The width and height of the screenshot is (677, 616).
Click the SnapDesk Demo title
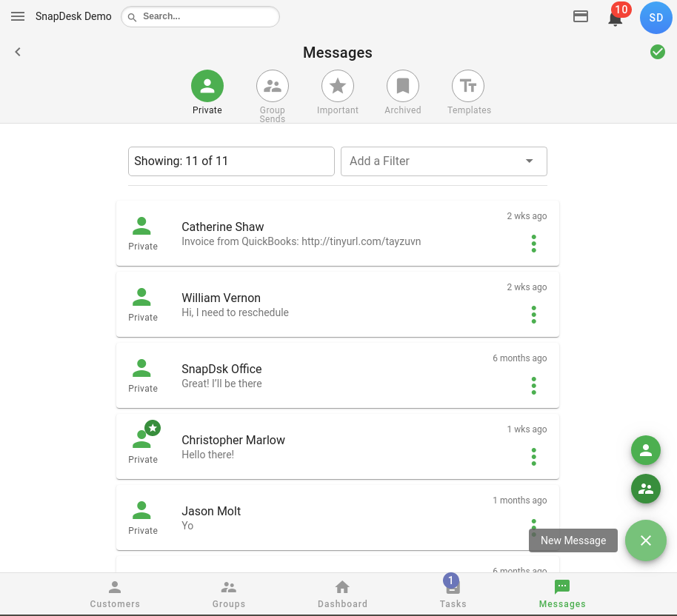73,16
